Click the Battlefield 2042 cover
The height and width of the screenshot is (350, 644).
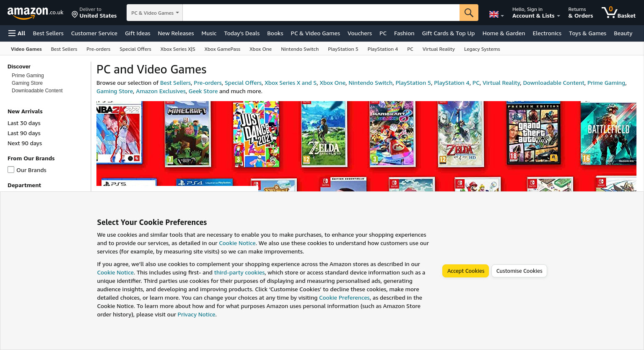608,134
